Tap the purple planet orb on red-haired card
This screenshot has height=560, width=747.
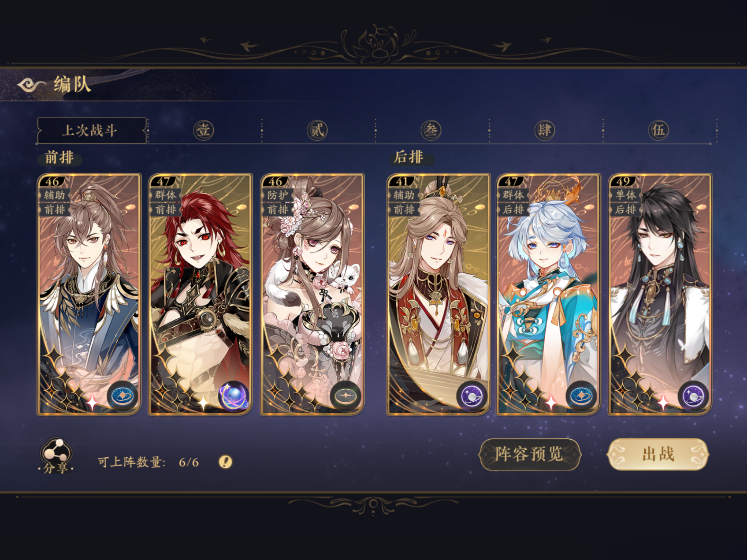(234, 396)
